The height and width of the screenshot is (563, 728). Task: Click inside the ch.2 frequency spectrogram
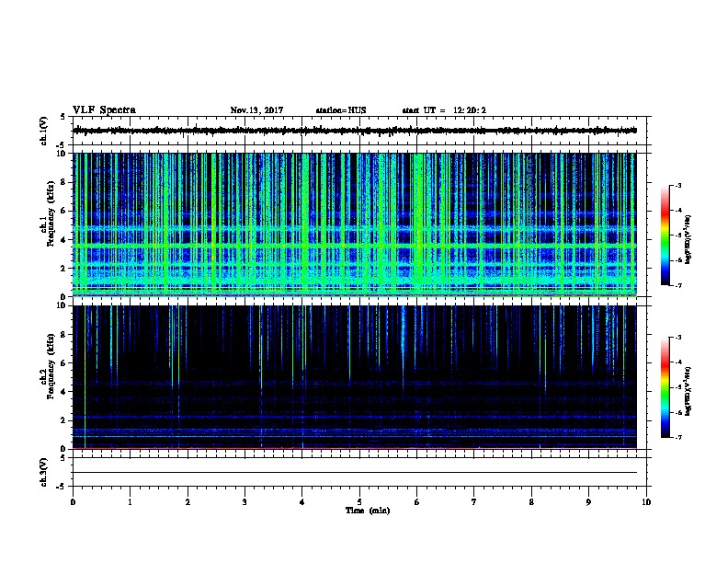(x=355, y=377)
